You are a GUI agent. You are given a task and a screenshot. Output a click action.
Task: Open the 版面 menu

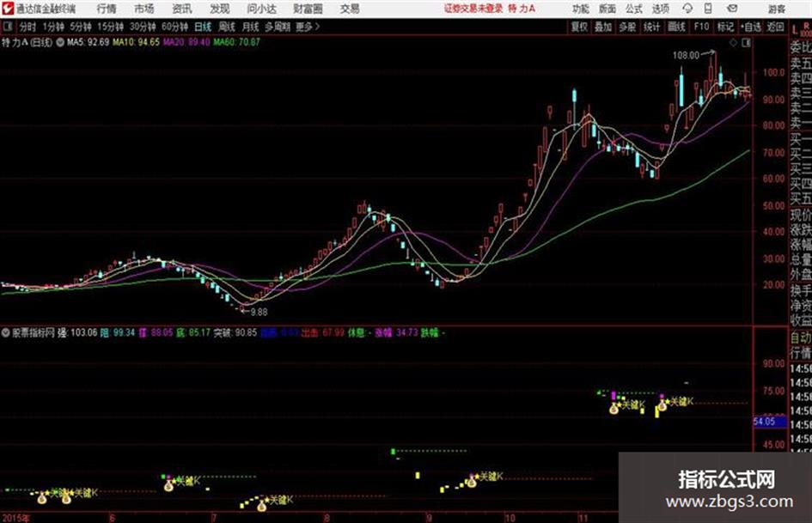[x=607, y=9]
